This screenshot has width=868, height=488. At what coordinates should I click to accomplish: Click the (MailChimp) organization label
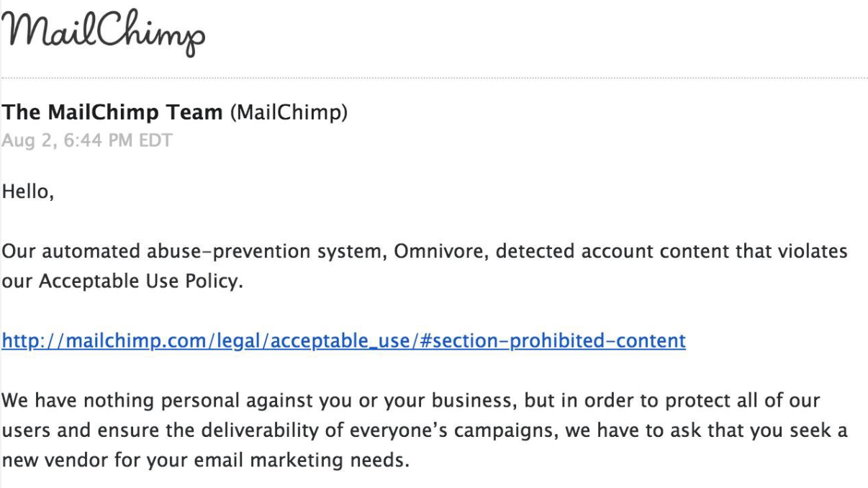click(x=289, y=114)
